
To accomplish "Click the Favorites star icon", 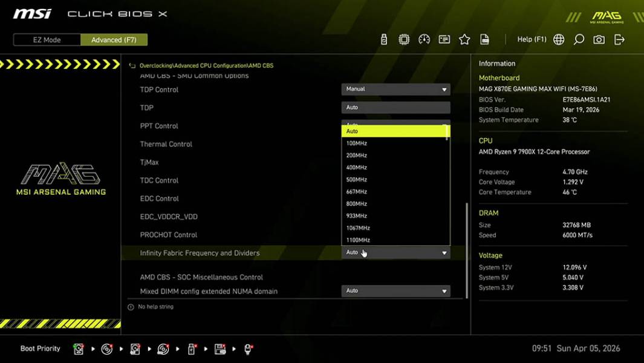I will tap(464, 39).
